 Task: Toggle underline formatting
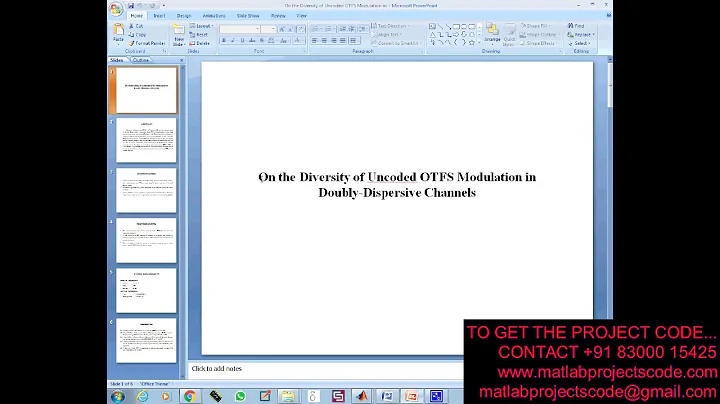242,40
